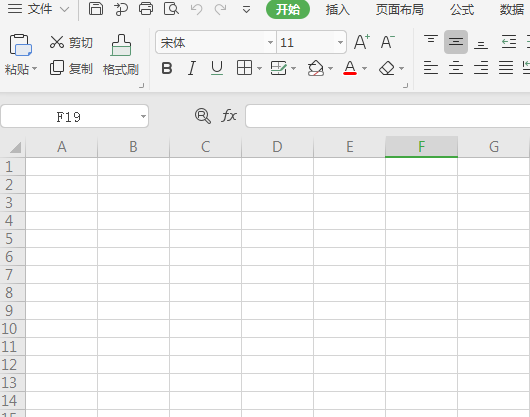530x417 pixels.
Task: Click the Save icon in quick toolbar
Action: (x=96, y=9)
